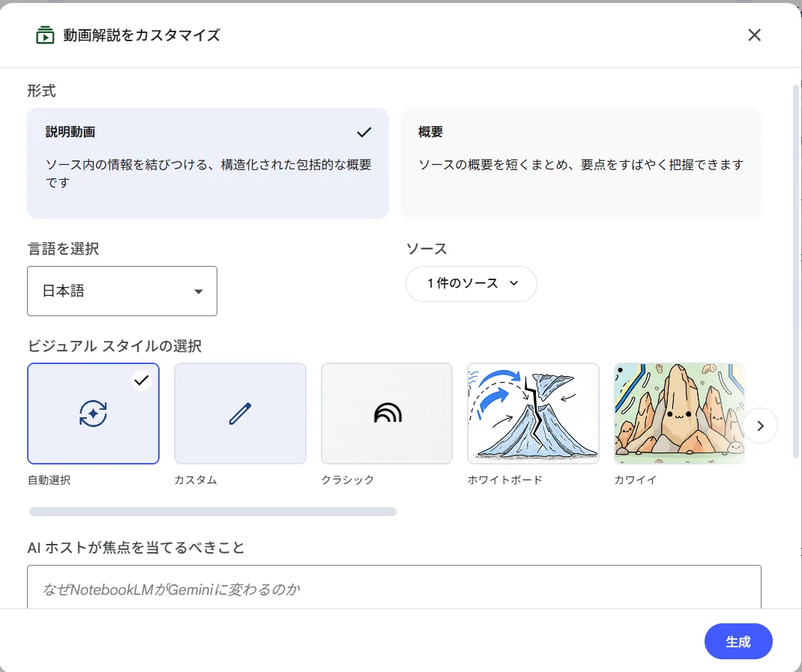802x672 pixels.
Task: Choose the カスタム pencil style tile
Action: (240, 414)
